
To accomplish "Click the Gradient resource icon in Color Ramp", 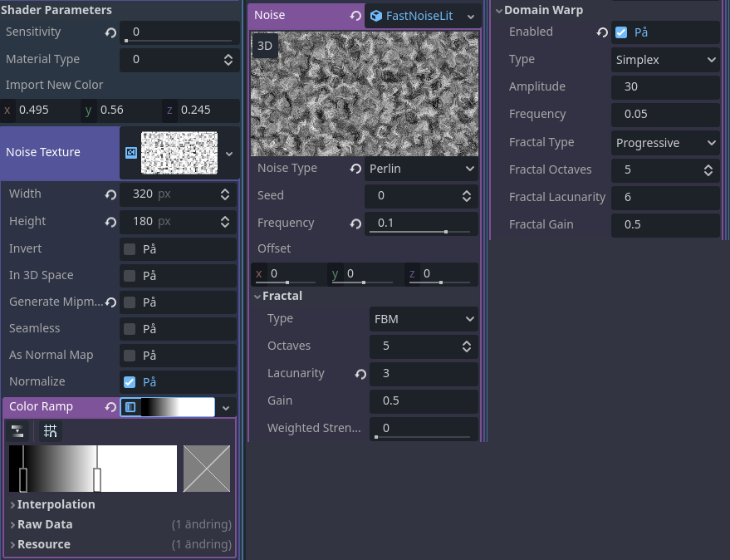I will [130, 407].
